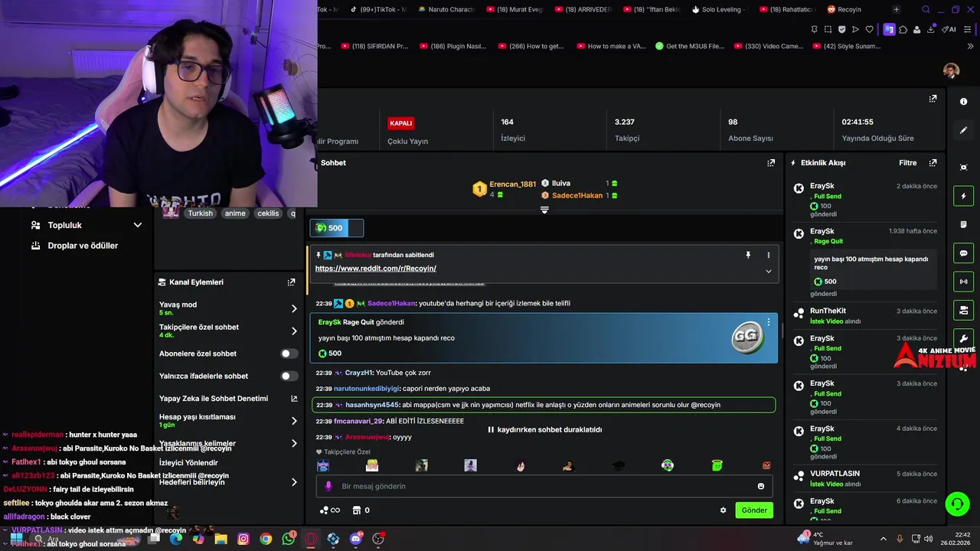Toggle the lightning activity feed sidebar icon
980x551 pixels.
[963, 196]
